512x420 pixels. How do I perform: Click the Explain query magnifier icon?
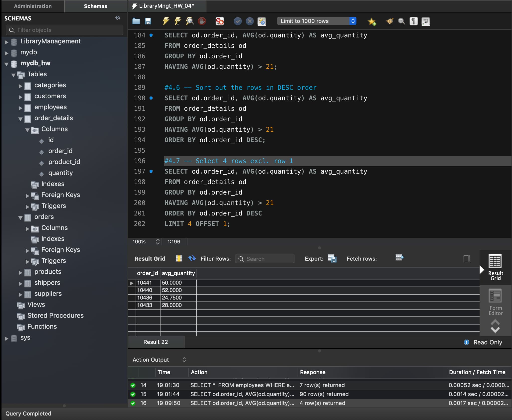point(190,21)
